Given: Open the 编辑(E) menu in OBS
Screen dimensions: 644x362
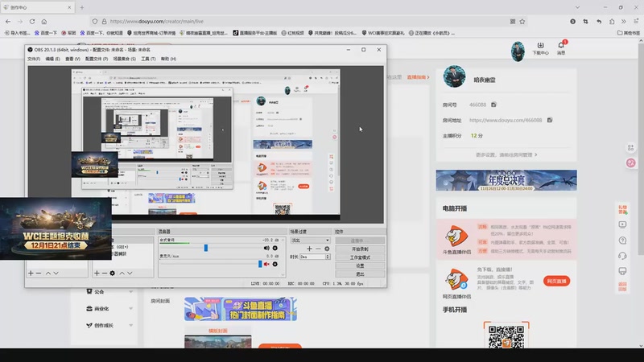Looking at the screenshot, I should click(52, 59).
